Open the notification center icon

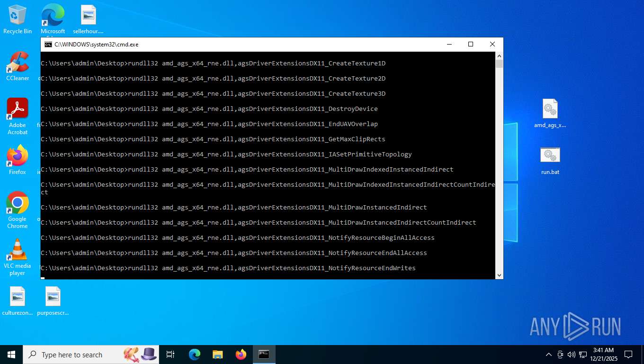(x=628, y=355)
